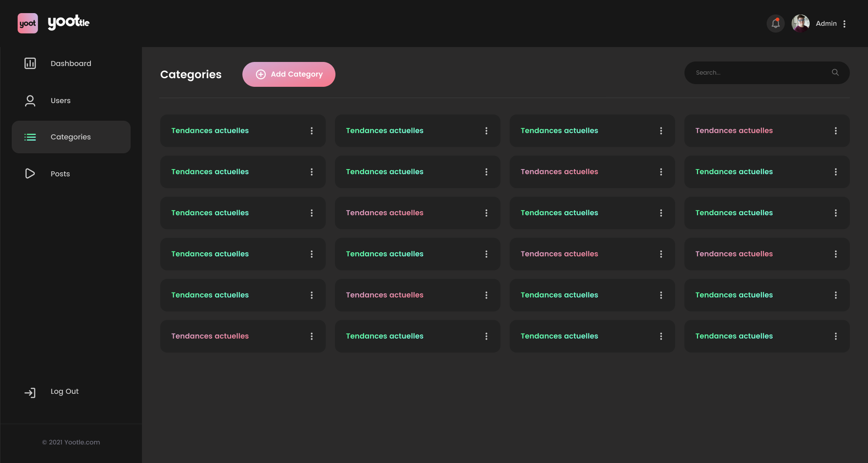Open three-dot menu on top-right category card

coord(835,131)
